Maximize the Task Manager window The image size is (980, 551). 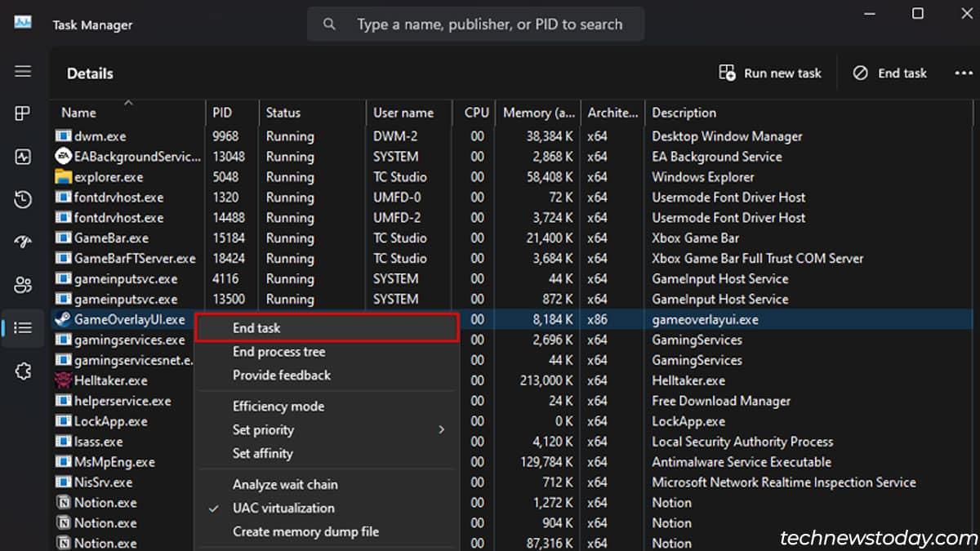click(918, 14)
